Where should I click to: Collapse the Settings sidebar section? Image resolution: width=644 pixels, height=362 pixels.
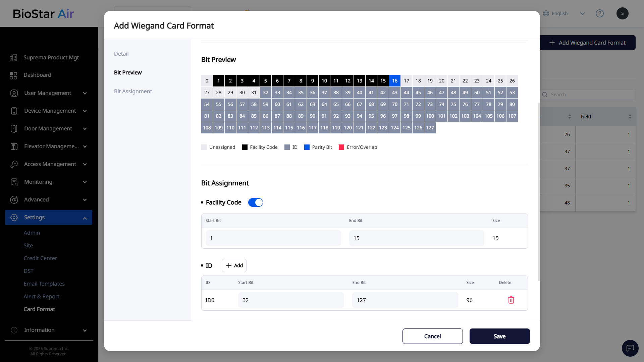click(x=85, y=218)
